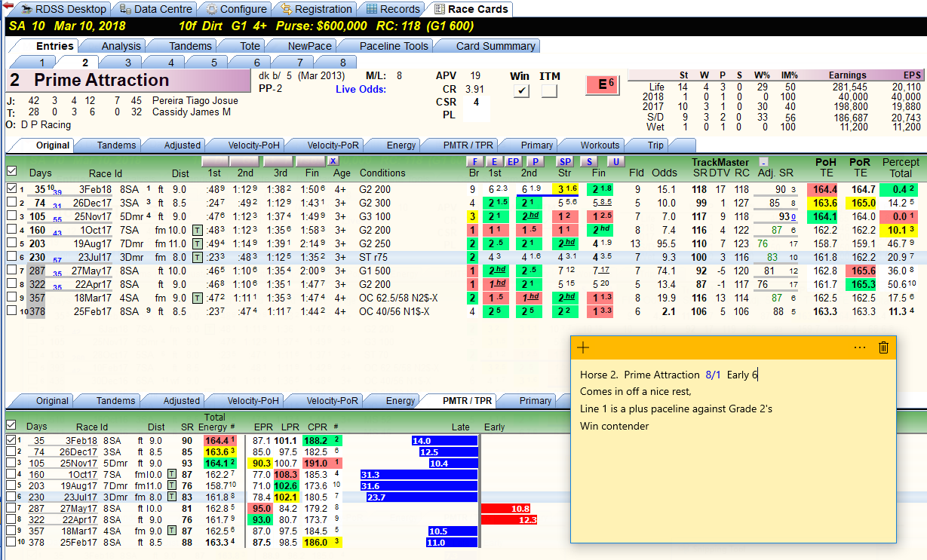Toggle select-all checkbox in upper paceline header

(11, 173)
